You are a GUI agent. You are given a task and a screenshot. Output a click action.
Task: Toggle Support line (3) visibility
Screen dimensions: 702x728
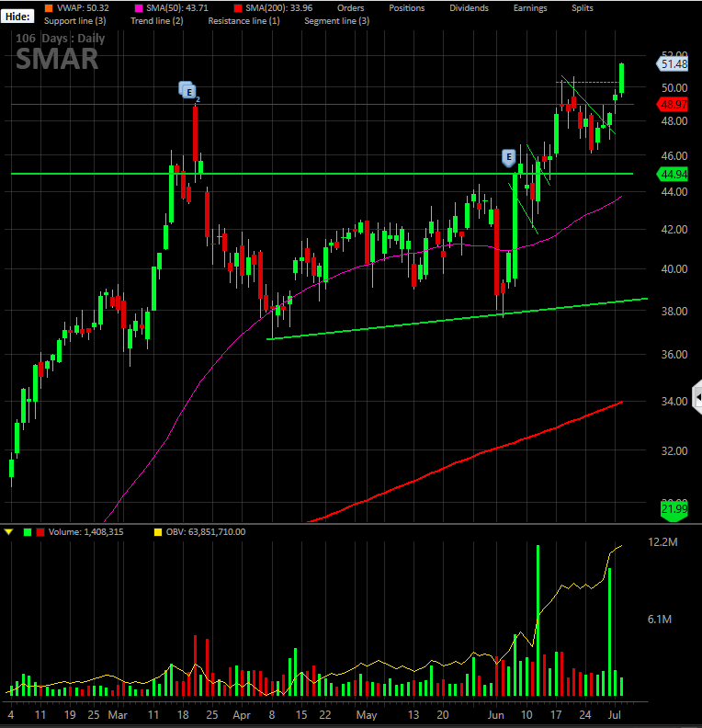pyautogui.click(x=74, y=21)
